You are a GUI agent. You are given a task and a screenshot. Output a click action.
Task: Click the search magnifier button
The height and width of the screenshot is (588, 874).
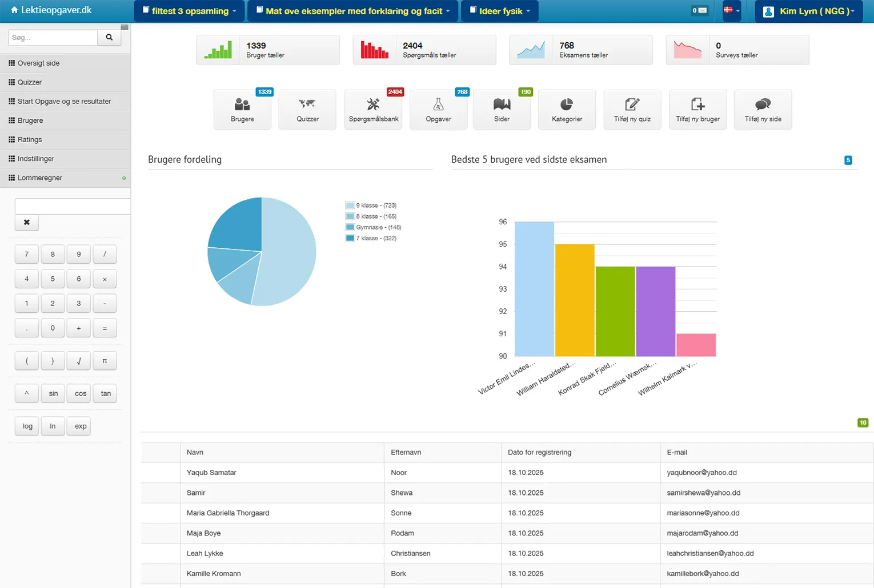pos(109,38)
